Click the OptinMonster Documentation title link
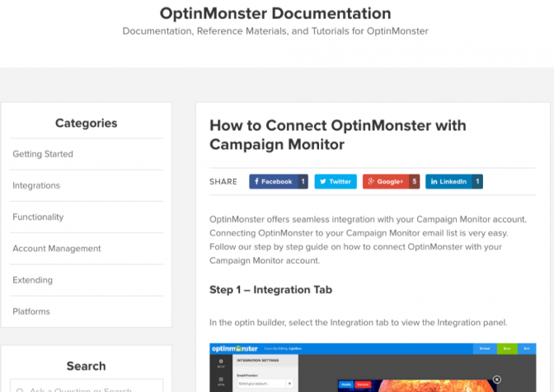 (x=275, y=14)
